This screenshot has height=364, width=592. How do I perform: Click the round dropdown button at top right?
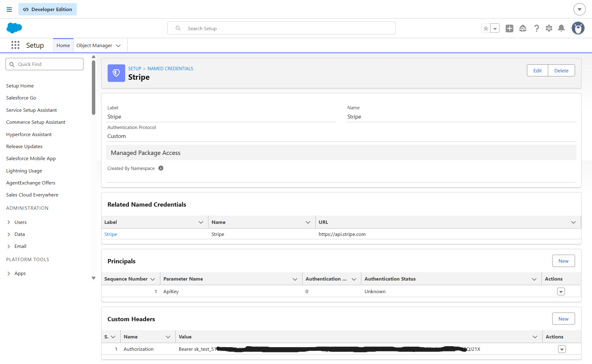[579, 9]
